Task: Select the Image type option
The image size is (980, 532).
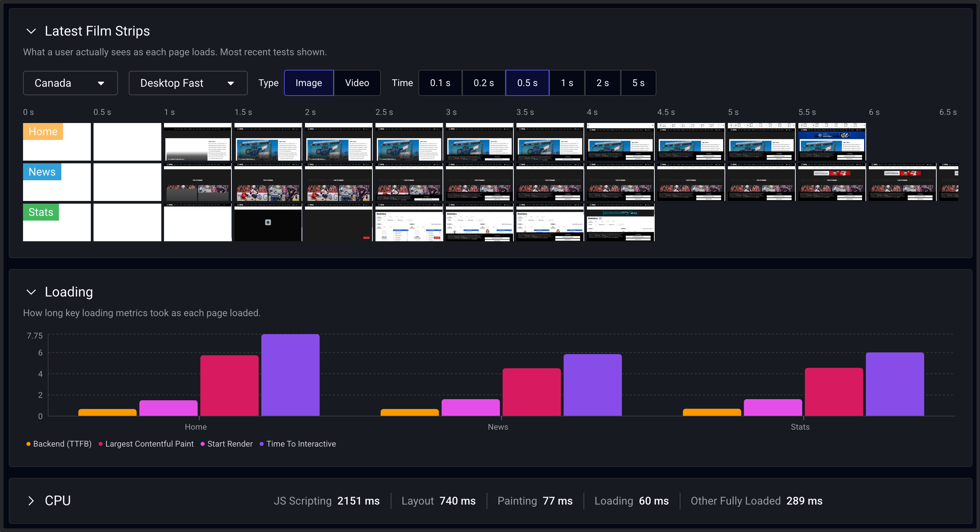Action: coord(308,83)
